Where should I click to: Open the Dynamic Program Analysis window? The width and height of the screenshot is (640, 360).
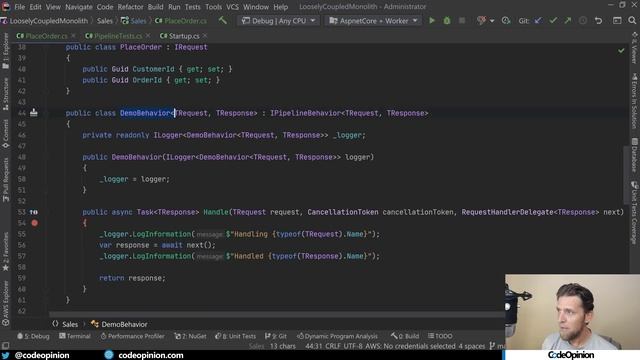tap(337, 336)
